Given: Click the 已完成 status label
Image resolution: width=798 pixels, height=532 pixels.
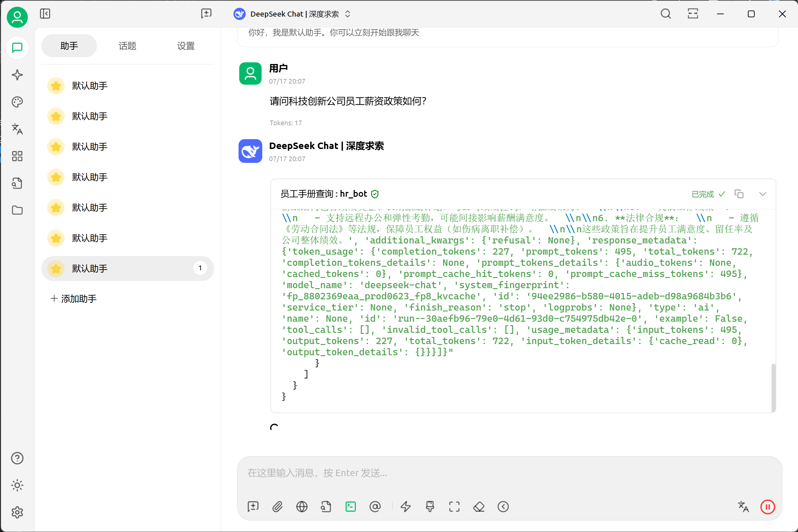Looking at the screenshot, I should [708, 194].
